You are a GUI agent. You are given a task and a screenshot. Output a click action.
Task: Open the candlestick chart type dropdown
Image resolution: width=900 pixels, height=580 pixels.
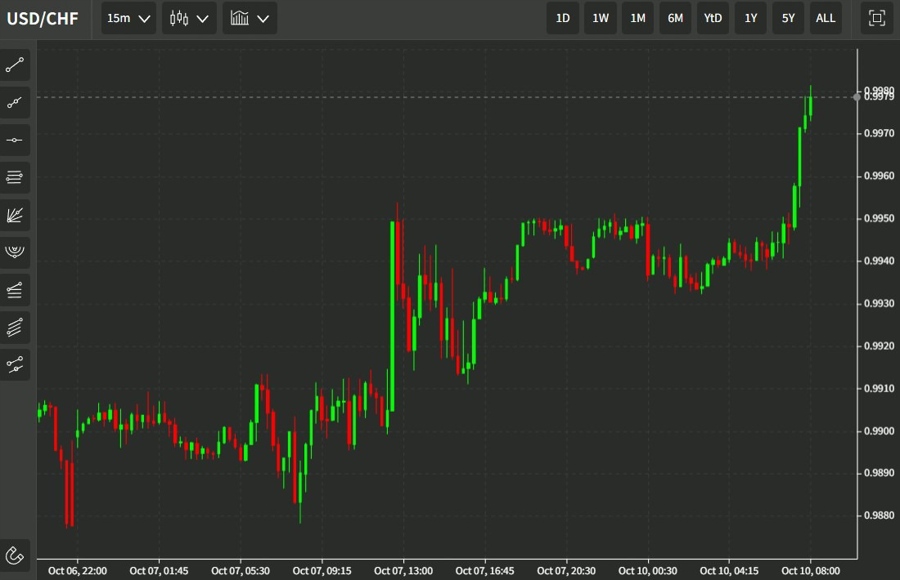point(189,18)
